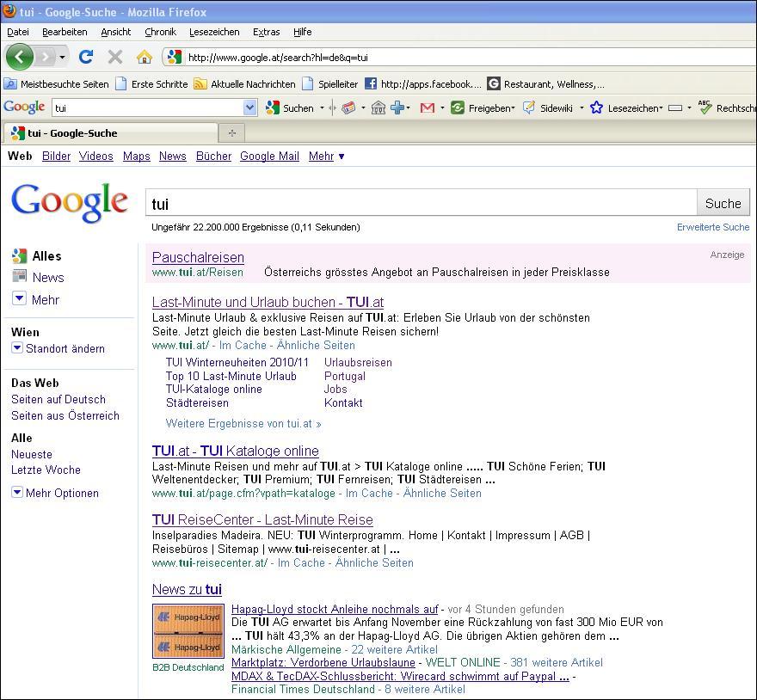Viewport: 757px width, 700px height.
Task: Expand the Mehr menu in Google navigation
Action: click(326, 157)
